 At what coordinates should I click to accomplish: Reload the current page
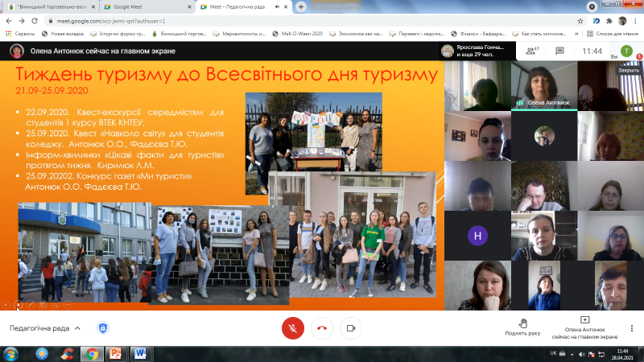pos(35,21)
